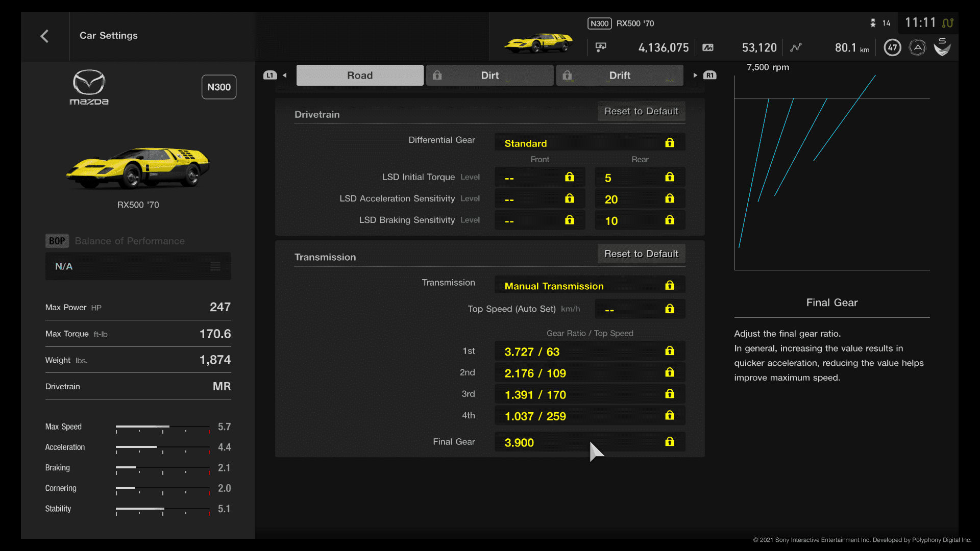Viewport: 980px width, 551px height.
Task: Reset Drivetrain section to default
Action: coord(642,111)
